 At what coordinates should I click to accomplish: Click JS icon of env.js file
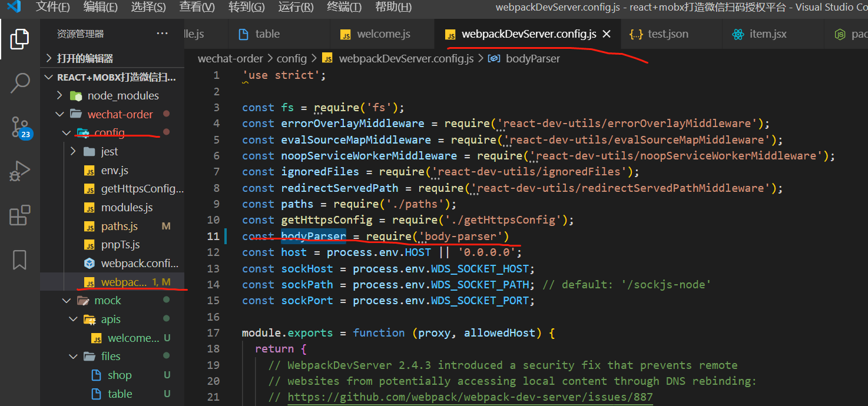(90, 171)
